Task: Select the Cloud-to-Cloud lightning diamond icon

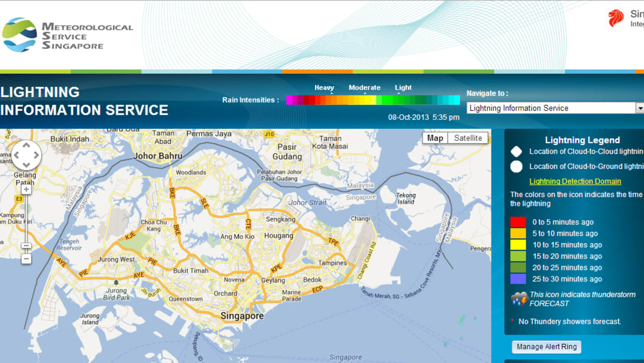Action: 516,151
